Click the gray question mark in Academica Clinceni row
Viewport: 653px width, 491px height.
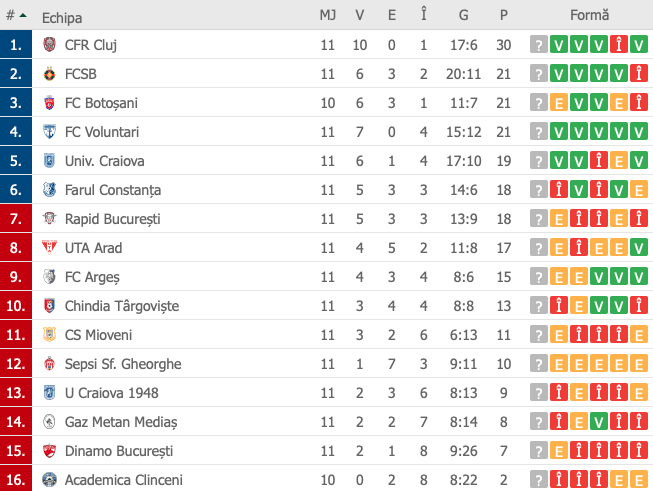point(538,480)
